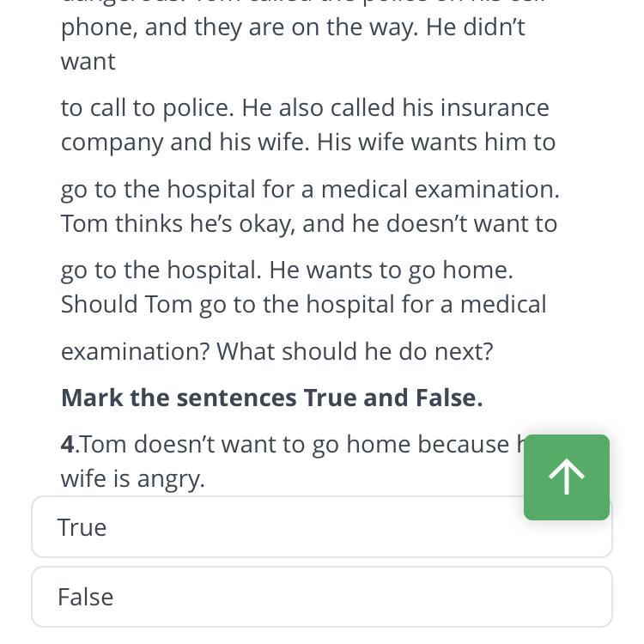Select the True answer option
This screenshot has width=644, height=644.
point(322,527)
